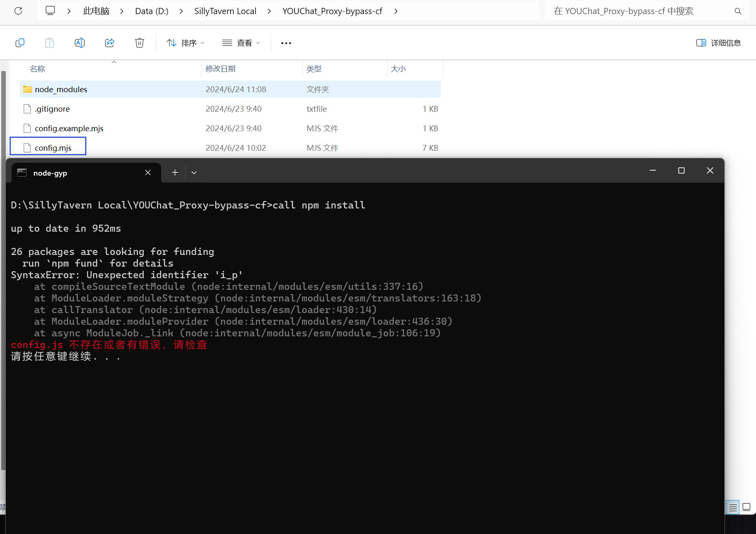Select the config.example.mjs file

click(69, 128)
